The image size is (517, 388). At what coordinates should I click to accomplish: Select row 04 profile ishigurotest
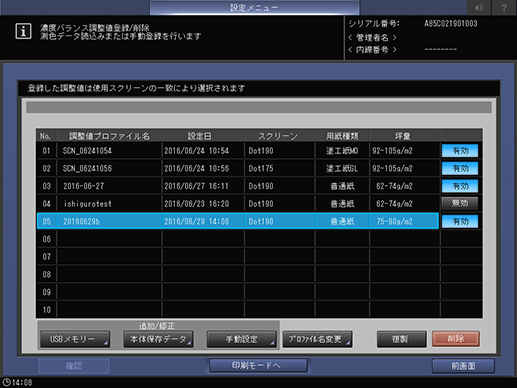click(x=238, y=204)
